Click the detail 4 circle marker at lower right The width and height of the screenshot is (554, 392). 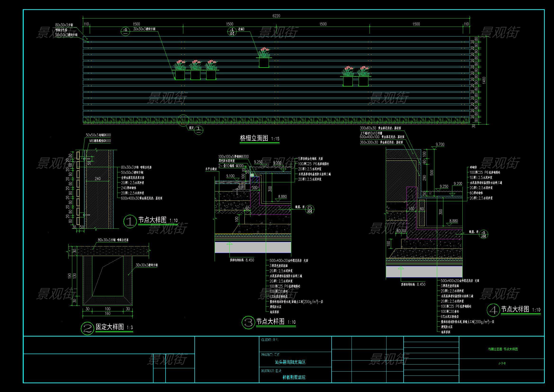(493, 310)
